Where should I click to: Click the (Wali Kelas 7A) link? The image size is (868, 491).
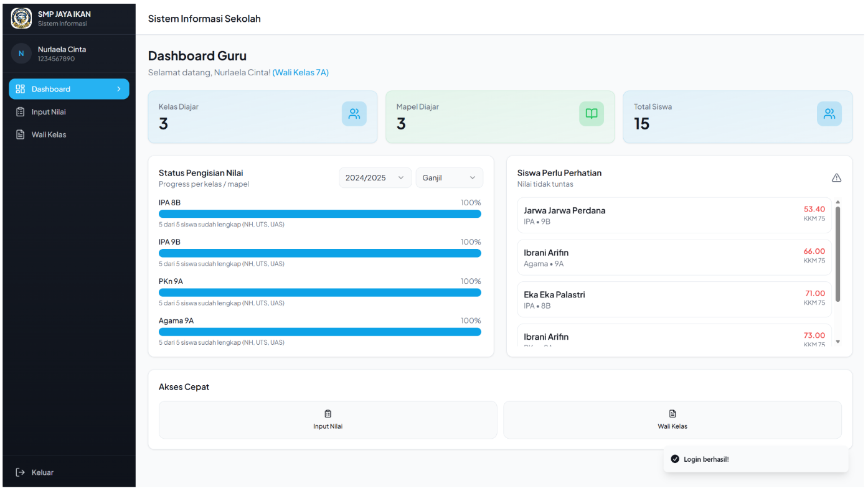click(301, 73)
